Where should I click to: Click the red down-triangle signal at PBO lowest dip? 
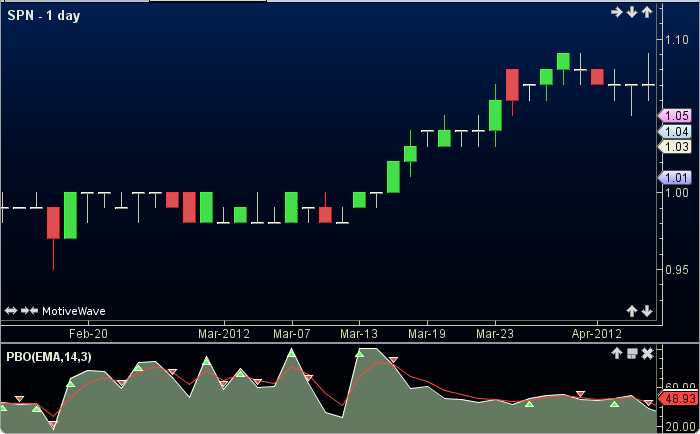tap(54, 424)
